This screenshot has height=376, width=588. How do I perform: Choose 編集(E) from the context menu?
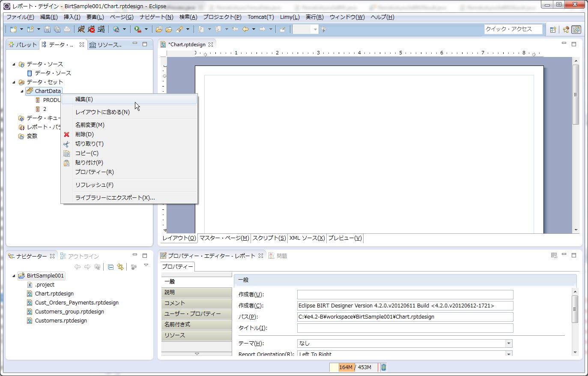[129, 99]
